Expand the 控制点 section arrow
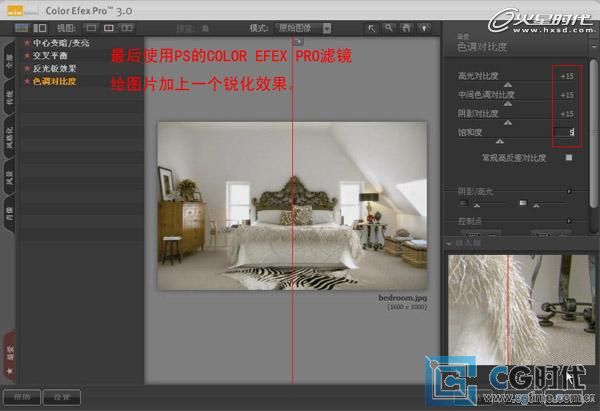Viewport: 600px width, 411px height. (569, 221)
